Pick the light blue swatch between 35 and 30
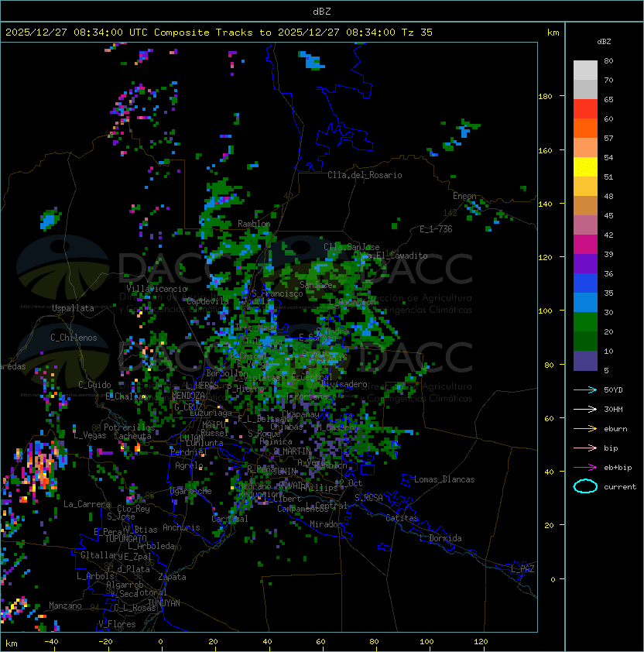Viewport: 644px width, 652px height. [585, 303]
